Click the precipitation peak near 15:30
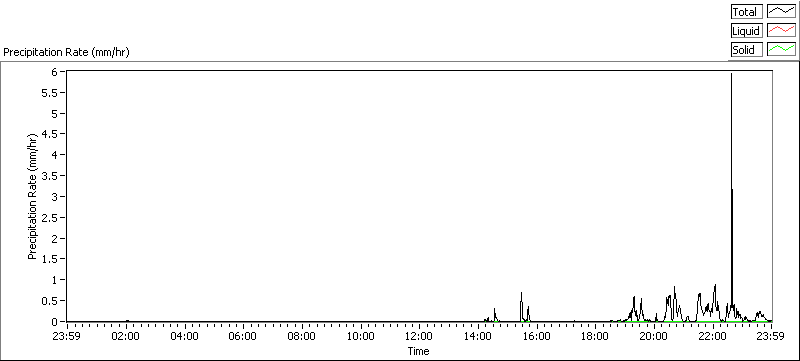Image resolution: width=800 pixels, height=361 pixels. 521,306
